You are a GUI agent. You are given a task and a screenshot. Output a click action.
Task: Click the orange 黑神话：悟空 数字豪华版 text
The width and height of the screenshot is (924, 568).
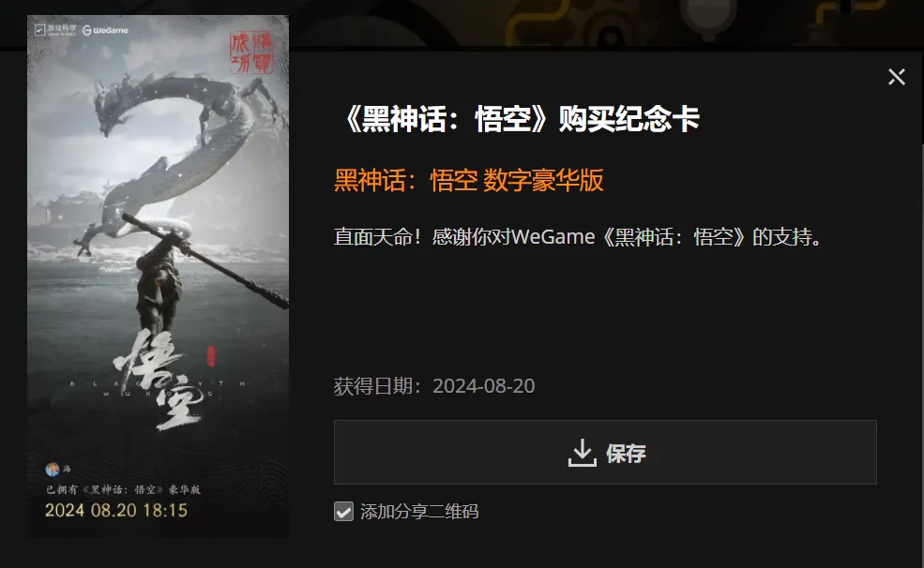[469, 180]
